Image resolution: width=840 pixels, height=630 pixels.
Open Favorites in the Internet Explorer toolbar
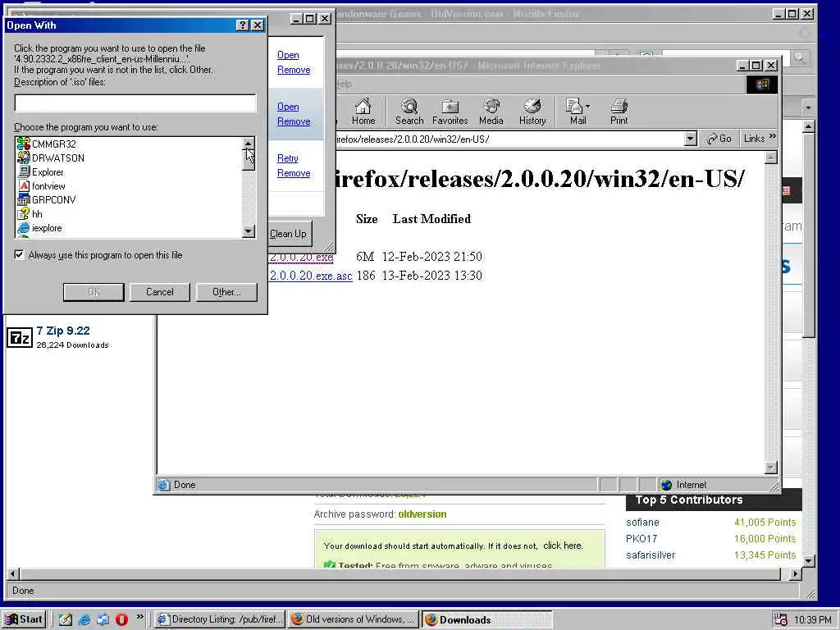click(x=450, y=112)
